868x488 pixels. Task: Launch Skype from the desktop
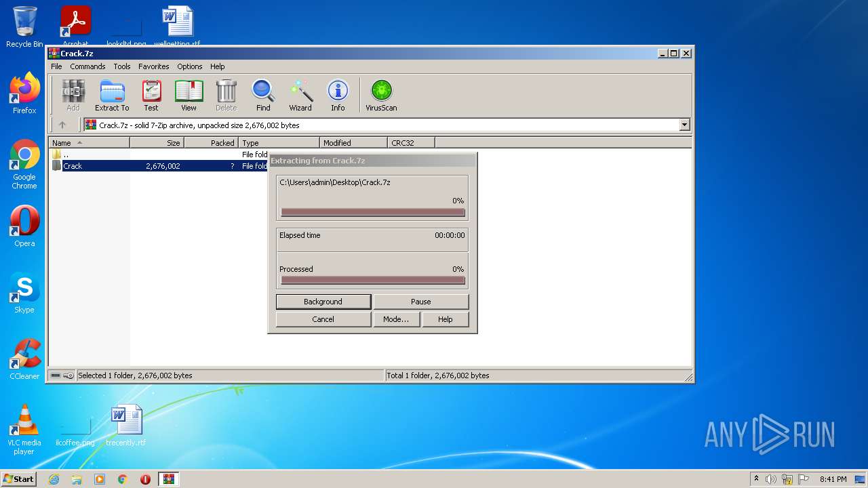[24, 293]
